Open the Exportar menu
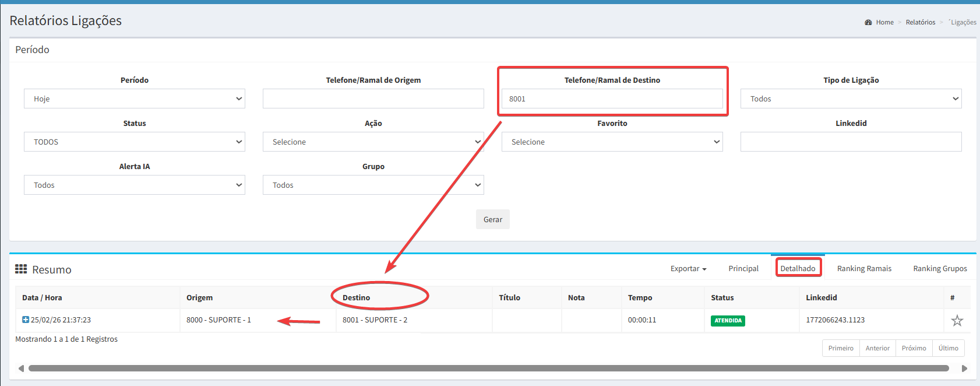Screen dimensions: 980x386 pyautogui.click(x=688, y=268)
